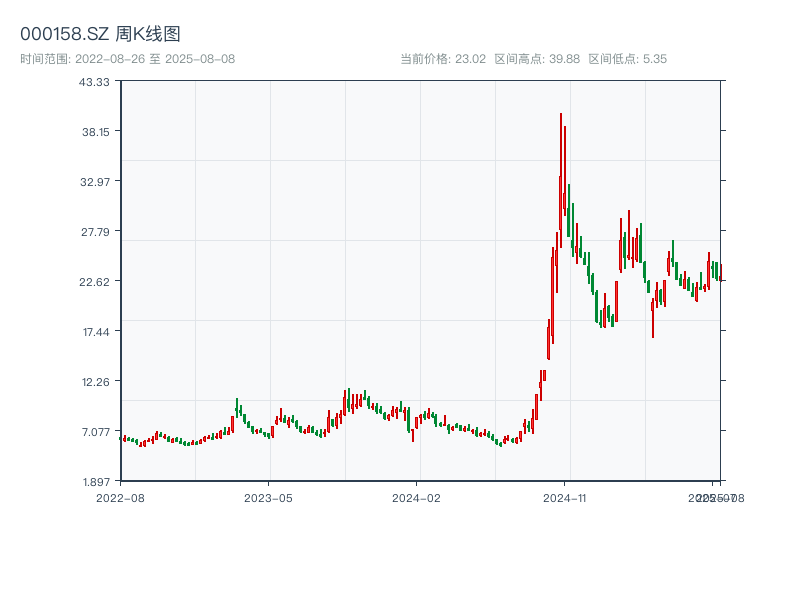Click the y-axis label 22.62
The image size is (800, 600).
tap(95, 282)
